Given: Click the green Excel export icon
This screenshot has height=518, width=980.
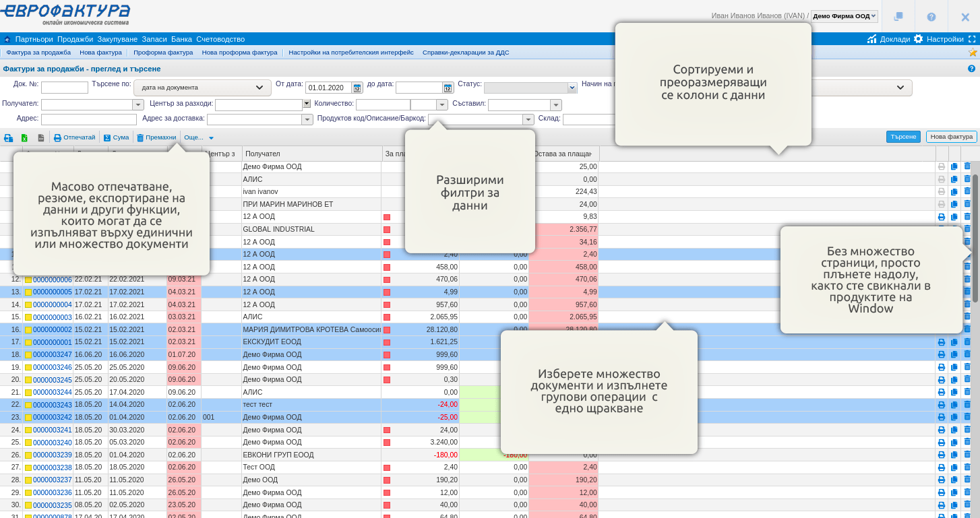Looking at the screenshot, I should (24, 137).
